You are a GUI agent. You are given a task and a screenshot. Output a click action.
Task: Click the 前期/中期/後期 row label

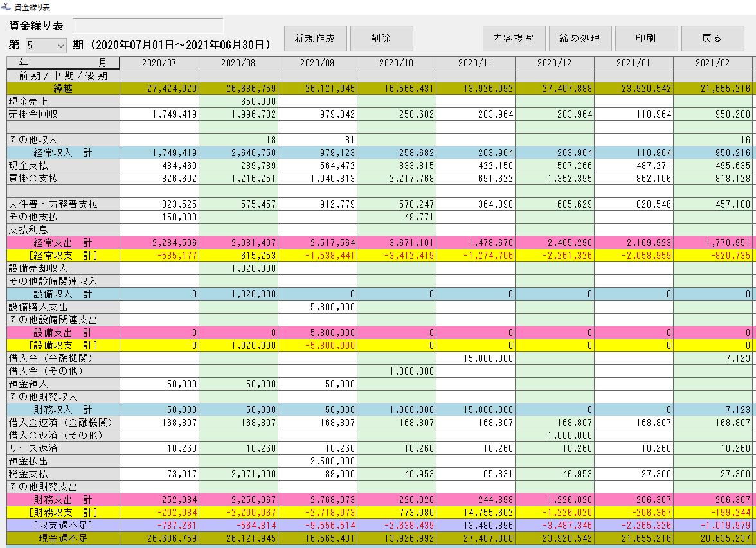(63, 76)
